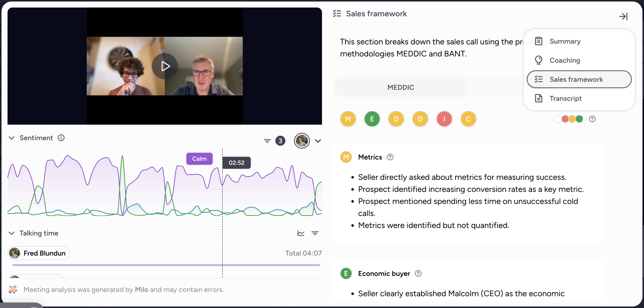Open the Coaching menu item

565,60
